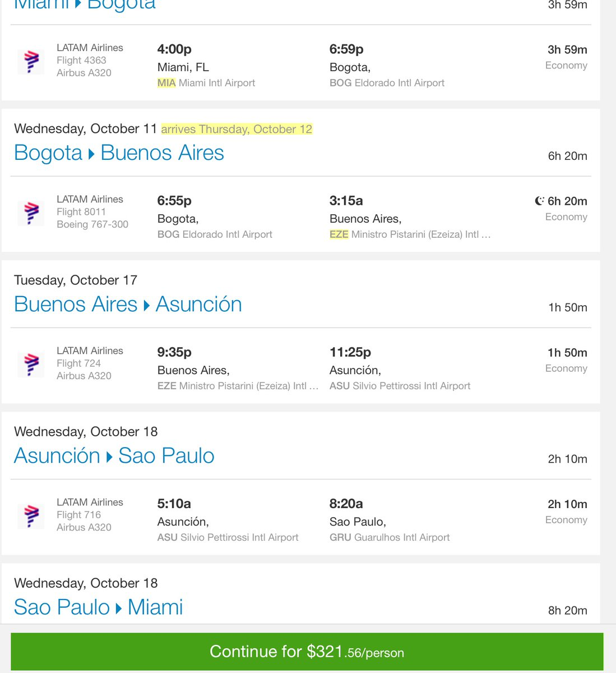Open Bogota to Buenos Aires leg heading
The height and width of the screenshot is (673, 616).
pos(119,153)
